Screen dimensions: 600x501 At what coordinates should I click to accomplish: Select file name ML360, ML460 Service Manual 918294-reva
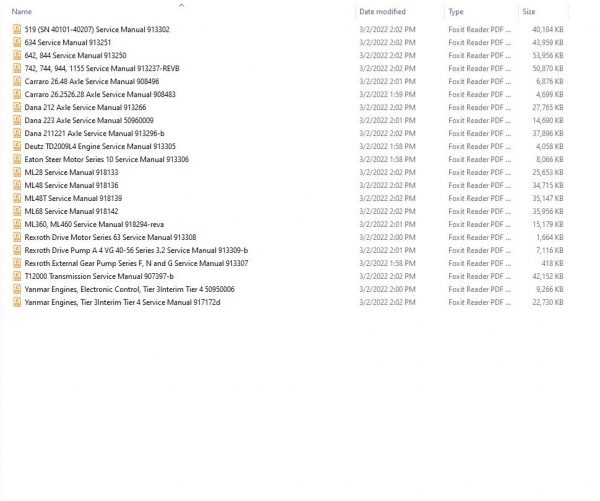(94, 225)
